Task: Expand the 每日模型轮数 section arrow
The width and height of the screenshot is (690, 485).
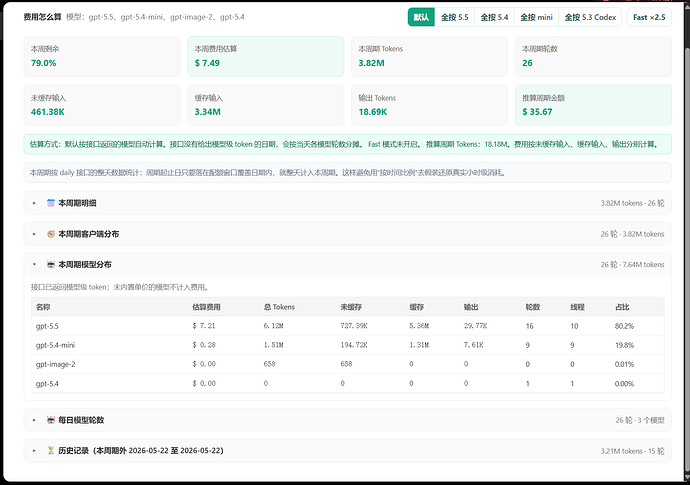Action: coord(34,420)
